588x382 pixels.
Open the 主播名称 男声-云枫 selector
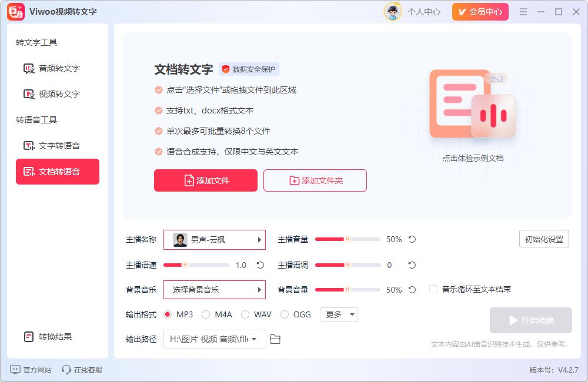215,240
